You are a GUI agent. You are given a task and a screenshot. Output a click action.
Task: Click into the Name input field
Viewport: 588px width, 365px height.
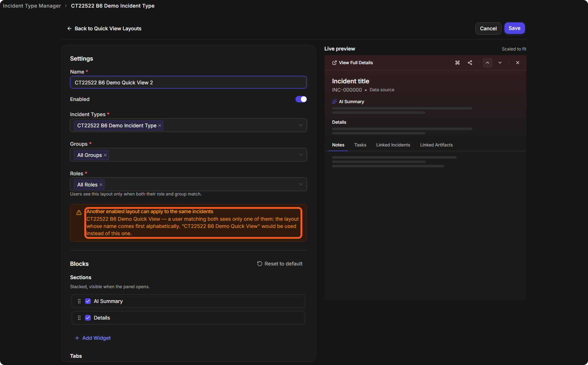(x=188, y=82)
